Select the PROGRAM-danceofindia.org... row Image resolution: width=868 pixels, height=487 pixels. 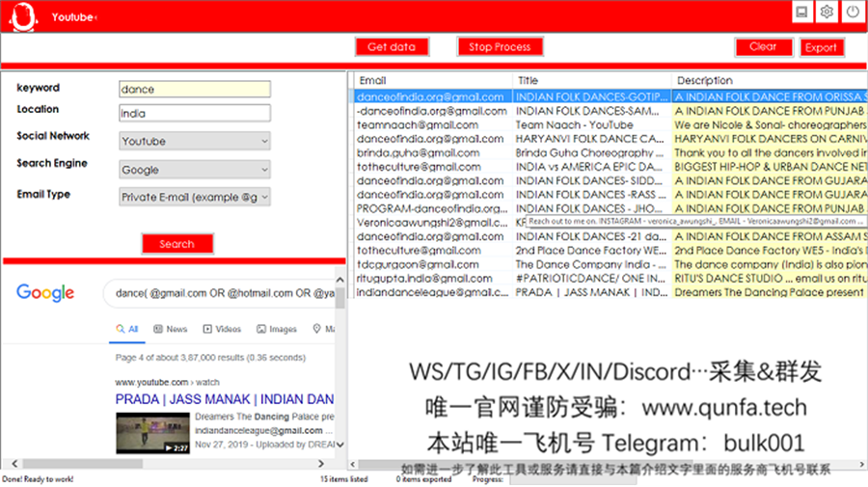tap(610, 208)
